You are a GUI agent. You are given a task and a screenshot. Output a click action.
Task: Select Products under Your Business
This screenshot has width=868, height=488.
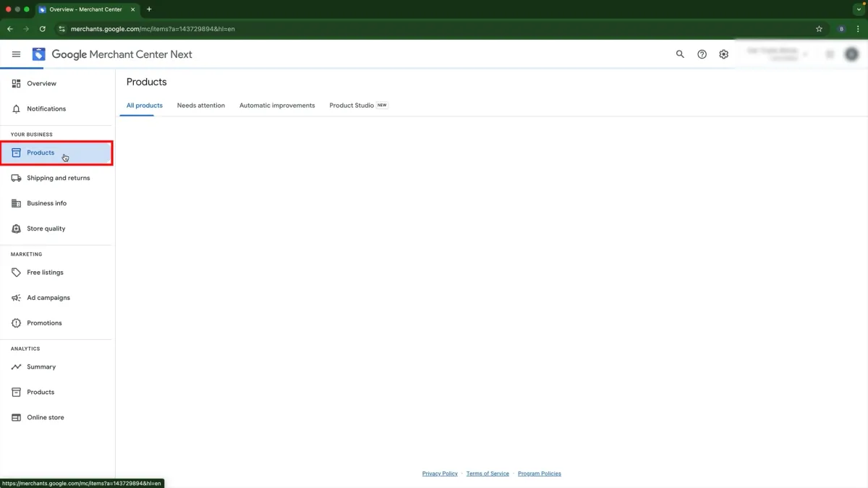[57, 153]
